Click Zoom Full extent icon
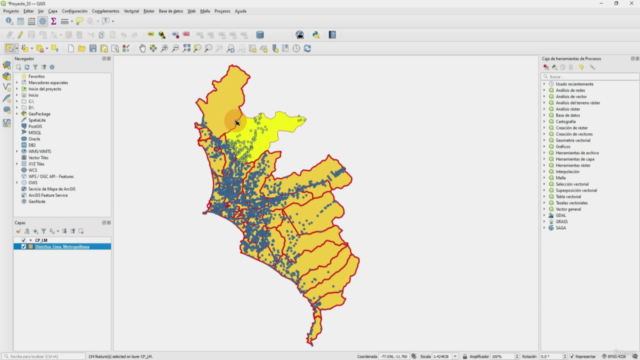The height and width of the screenshot is (360, 640). tap(187, 49)
